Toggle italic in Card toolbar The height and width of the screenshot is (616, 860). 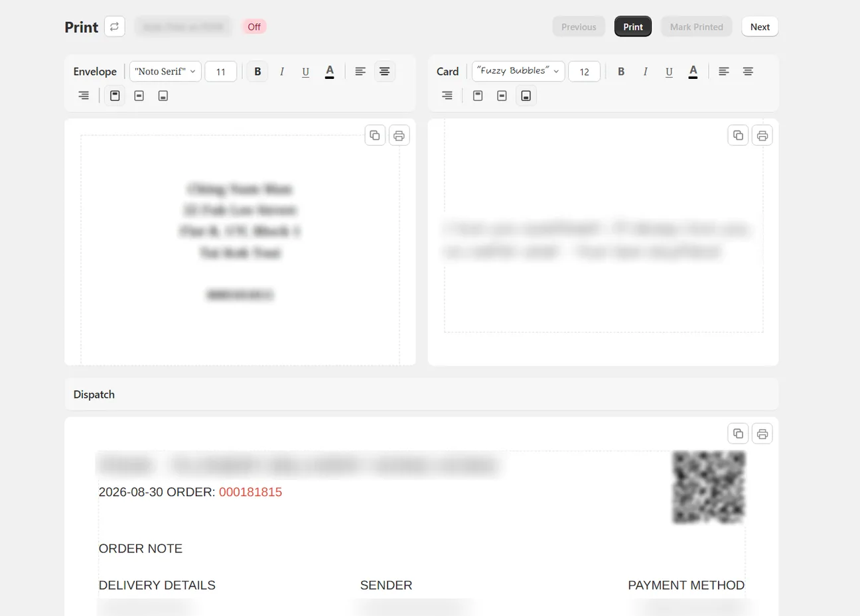(645, 71)
